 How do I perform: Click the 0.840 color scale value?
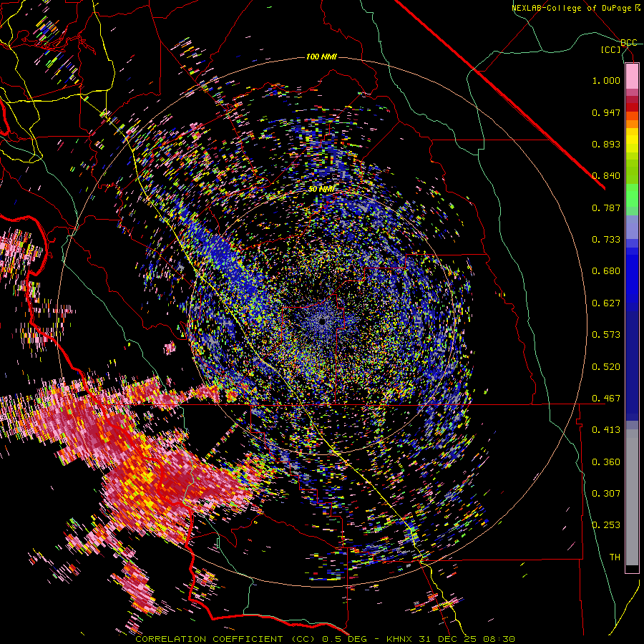tap(606, 176)
